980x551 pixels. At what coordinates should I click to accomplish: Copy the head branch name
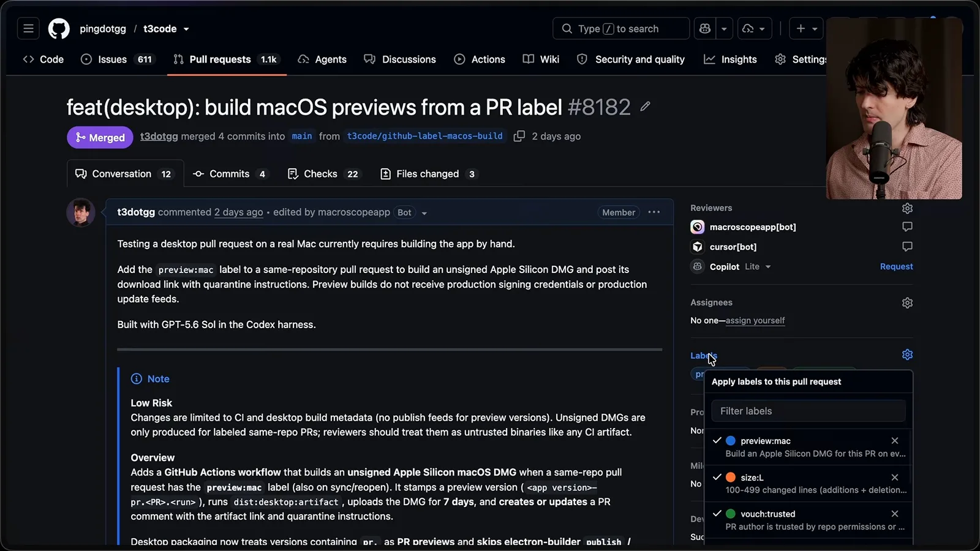pyautogui.click(x=519, y=137)
